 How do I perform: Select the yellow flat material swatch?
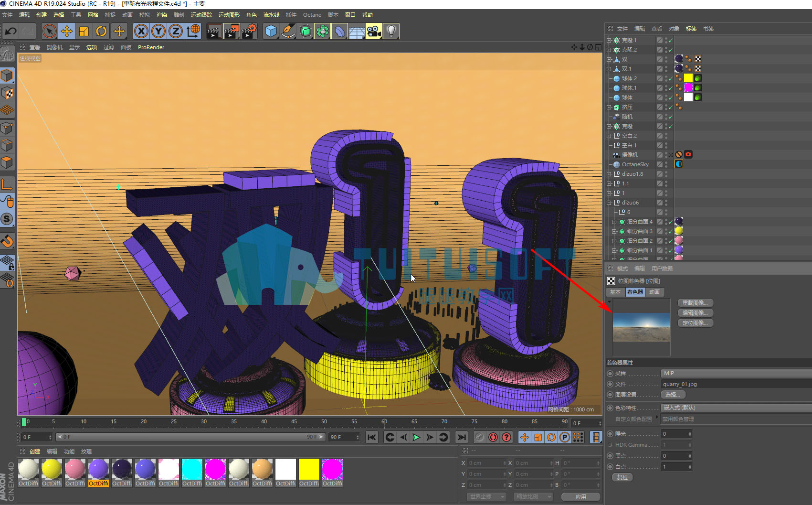point(309,469)
